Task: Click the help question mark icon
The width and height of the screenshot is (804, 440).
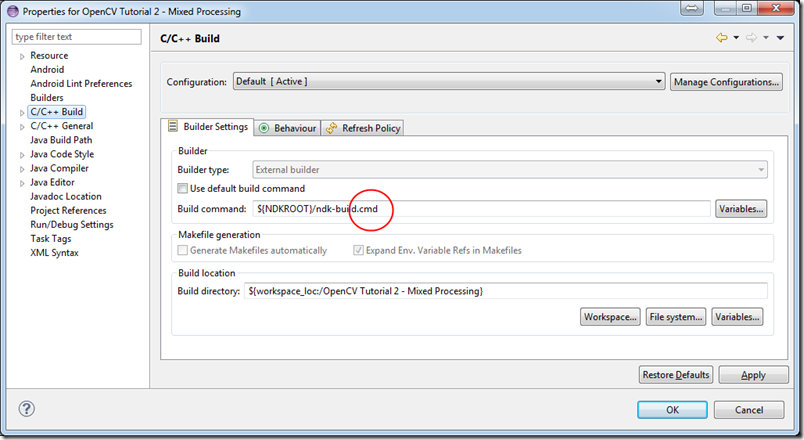Action: click(x=27, y=409)
